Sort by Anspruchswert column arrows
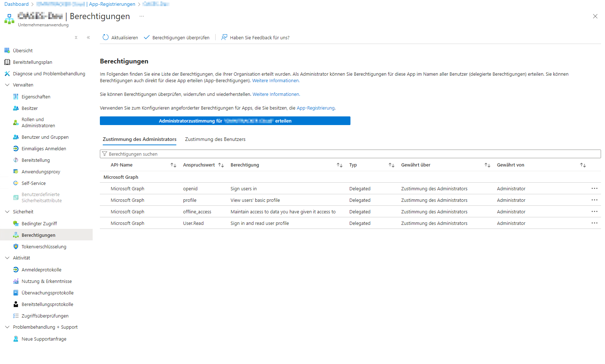The image size is (605, 364). [x=221, y=165]
